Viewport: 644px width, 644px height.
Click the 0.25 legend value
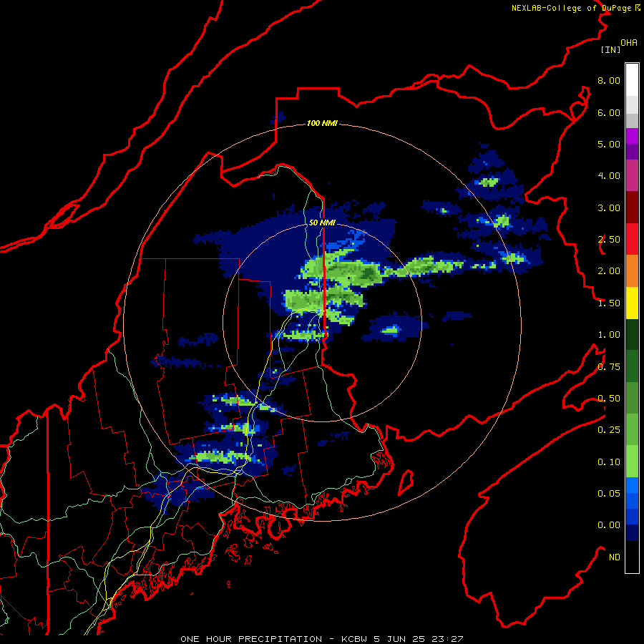tap(609, 430)
